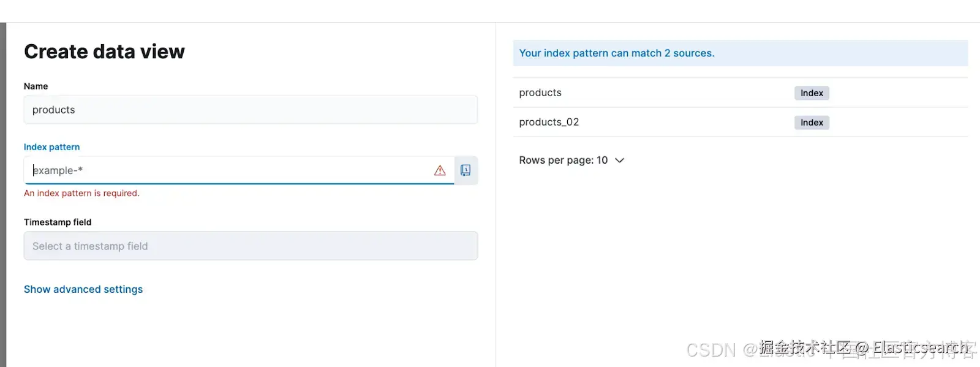
Task: Click into the Index pattern input
Action: tap(233, 170)
